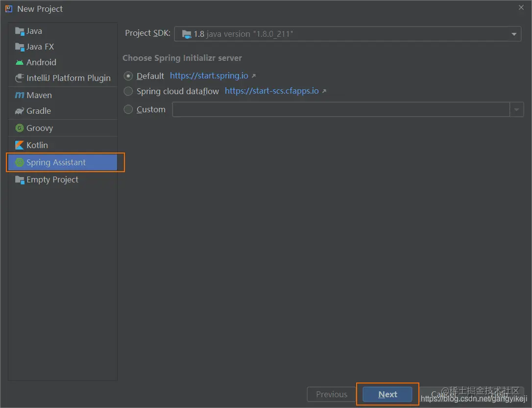The image size is (532, 408).
Task: Click the Maven 'm' icon
Action: [x=20, y=96]
